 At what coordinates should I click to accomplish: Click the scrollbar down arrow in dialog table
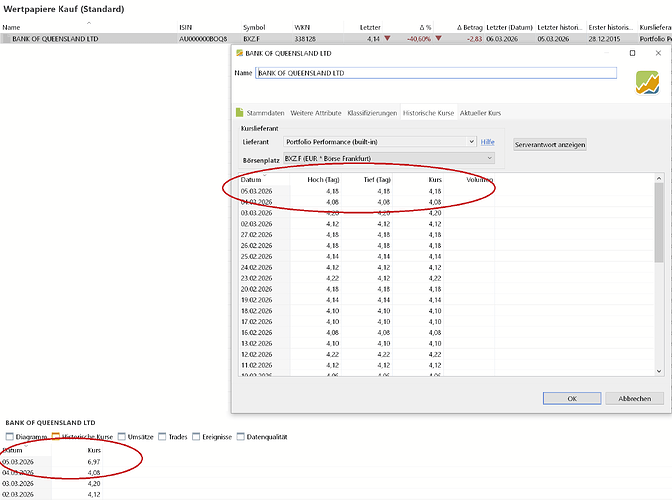(659, 371)
